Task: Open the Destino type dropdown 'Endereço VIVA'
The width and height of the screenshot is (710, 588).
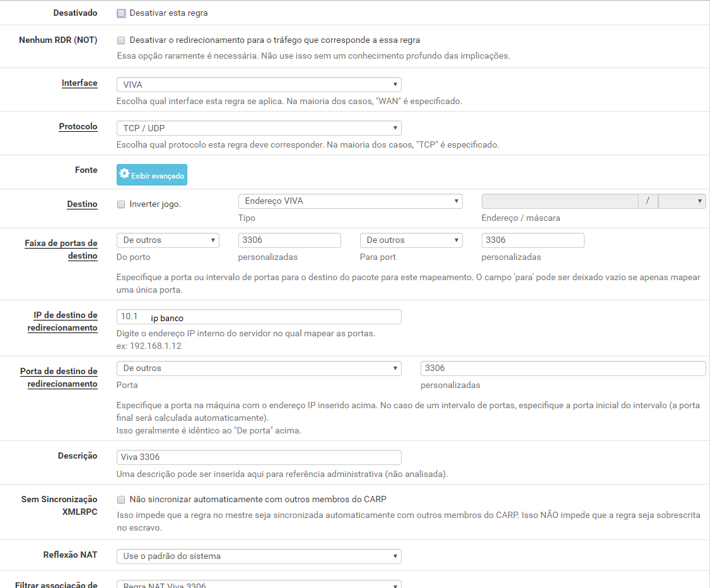Action: [350, 201]
